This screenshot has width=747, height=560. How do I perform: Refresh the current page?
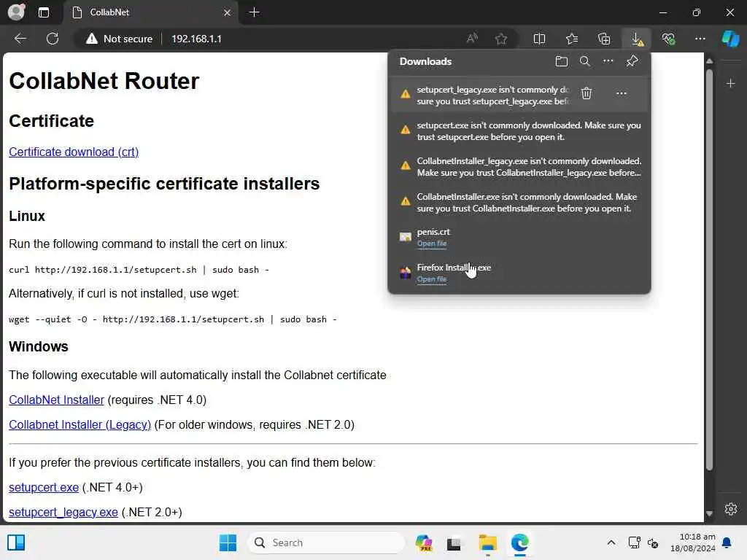pyautogui.click(x=53, y=39)
